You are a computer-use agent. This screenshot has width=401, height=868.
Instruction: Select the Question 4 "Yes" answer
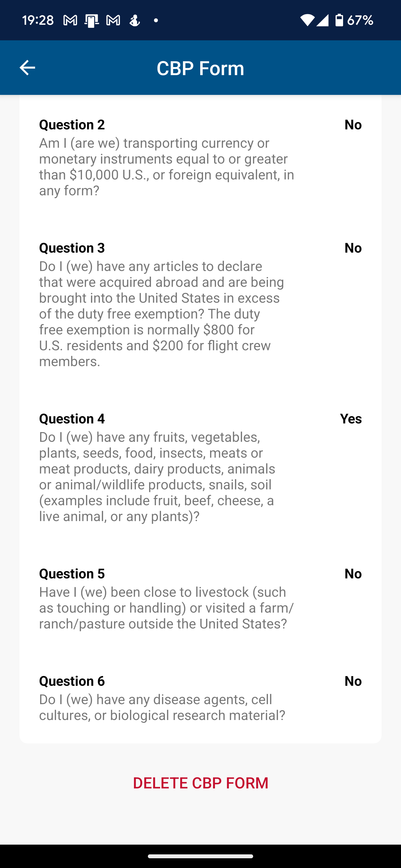pyautogui.click(x=350, y=419)
